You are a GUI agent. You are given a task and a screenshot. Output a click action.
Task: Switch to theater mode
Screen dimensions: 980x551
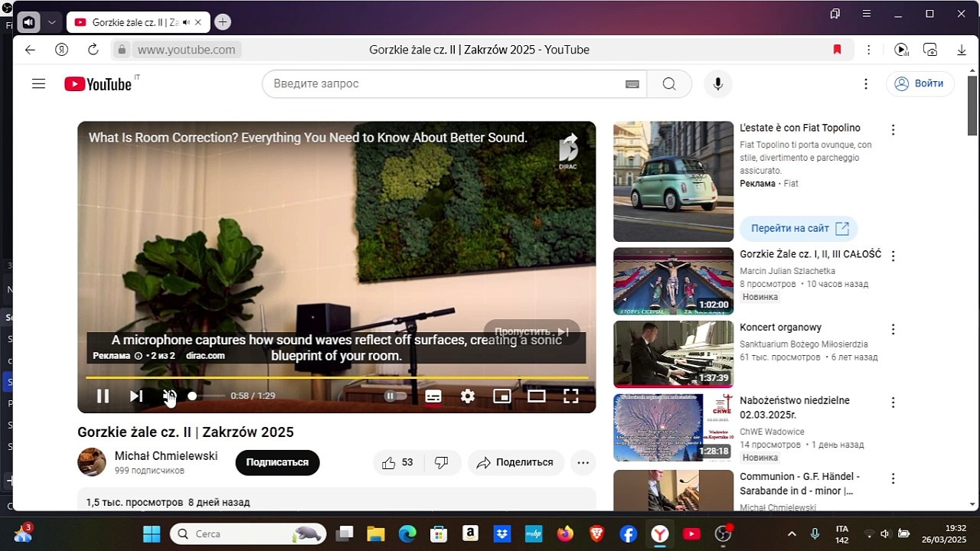(x=537, y=396)
